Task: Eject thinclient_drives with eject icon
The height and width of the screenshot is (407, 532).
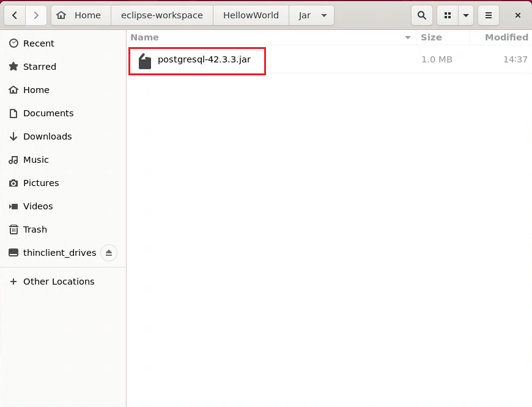Action: [x=109, y=253]
